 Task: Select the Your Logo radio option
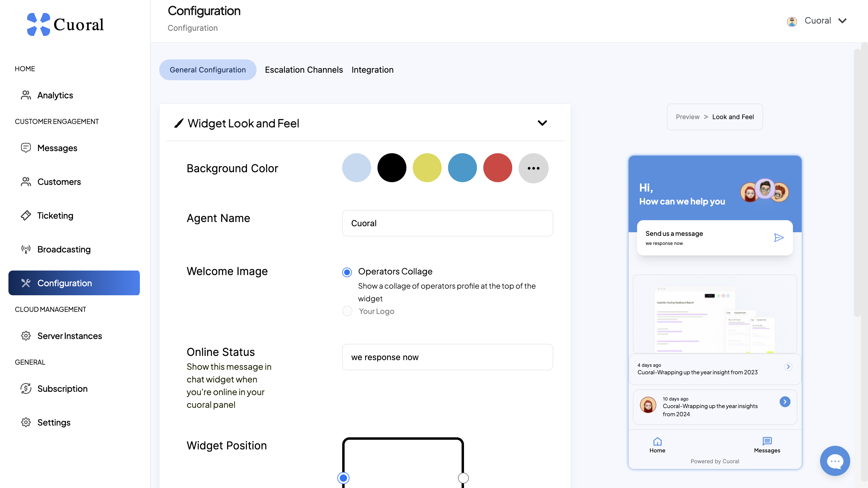[x=347, y=311]
